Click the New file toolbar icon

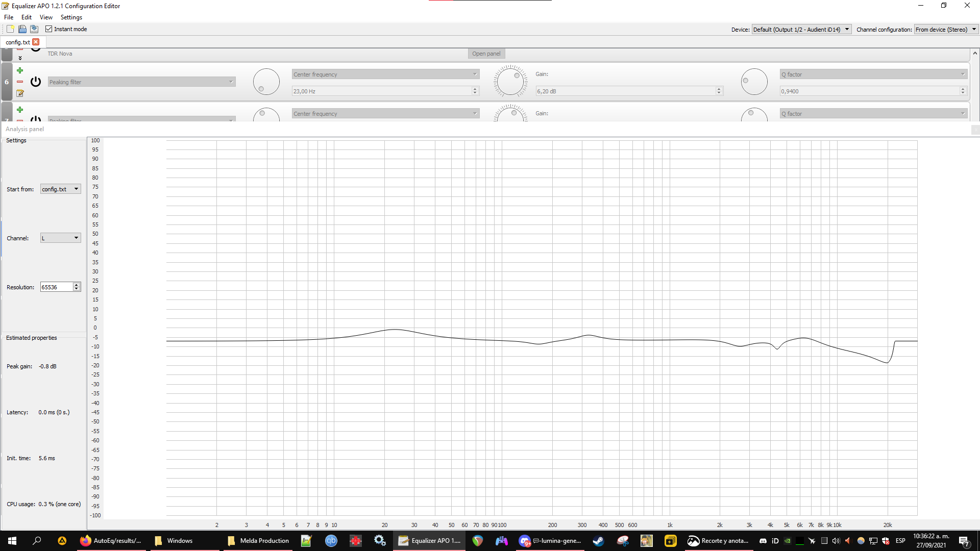[x=10, y=29]
